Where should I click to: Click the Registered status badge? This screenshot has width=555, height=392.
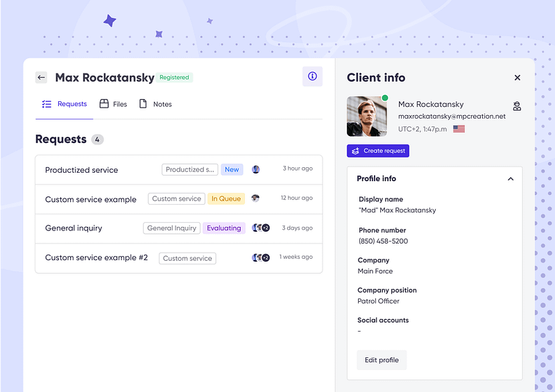point(174,77)
